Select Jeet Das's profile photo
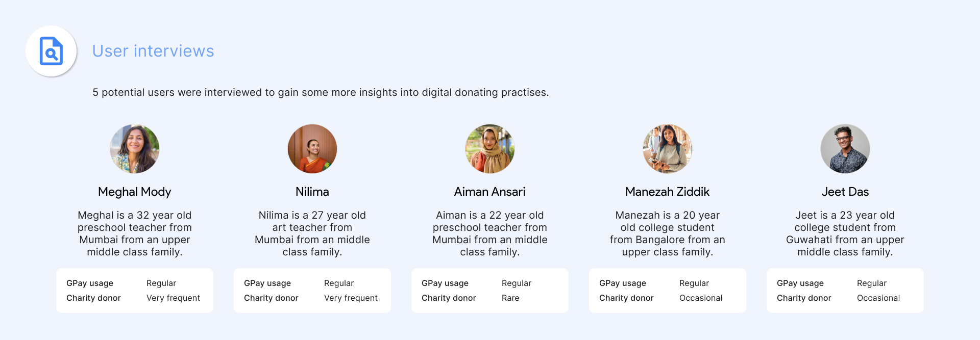This screenshot has height=340, width=980. click(845, 149)
